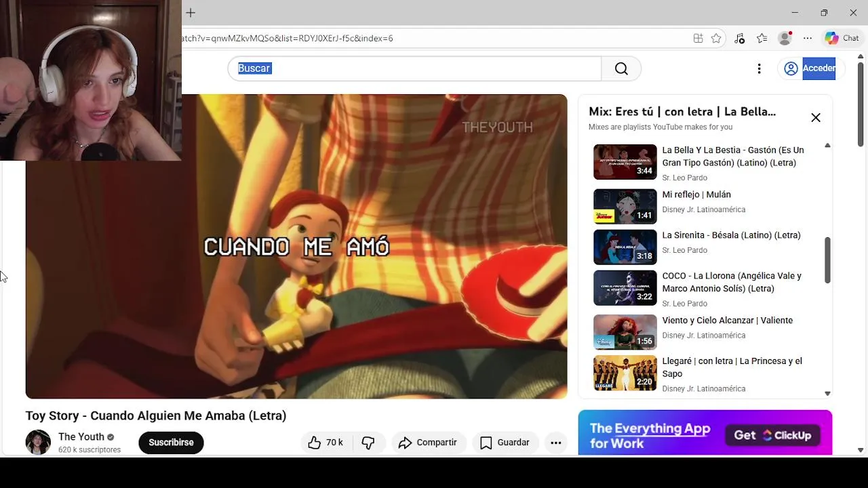Select 'Mi reflejo | Mulán' title

[x=696, y=195]
